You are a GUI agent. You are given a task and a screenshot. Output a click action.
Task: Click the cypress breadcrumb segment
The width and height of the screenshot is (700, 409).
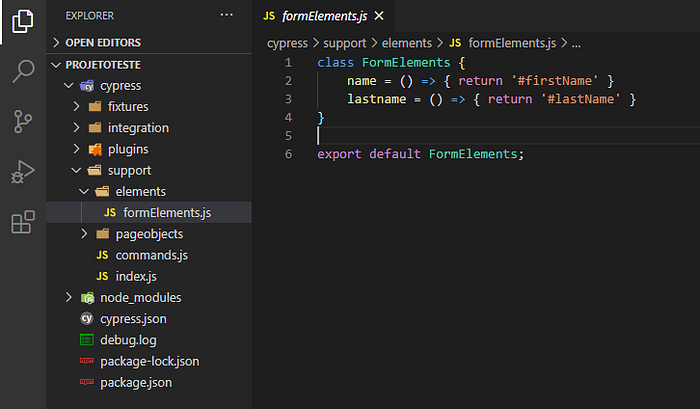point(287,43)
